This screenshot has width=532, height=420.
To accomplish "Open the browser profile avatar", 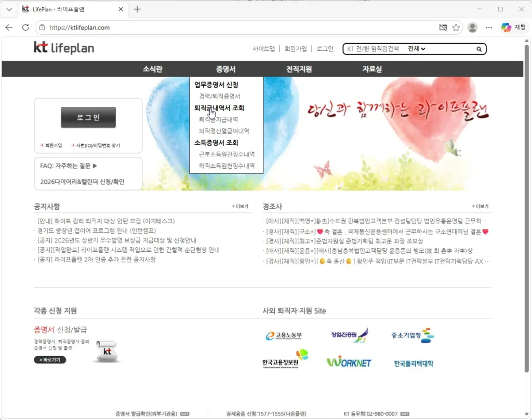I will pos(472,28).
